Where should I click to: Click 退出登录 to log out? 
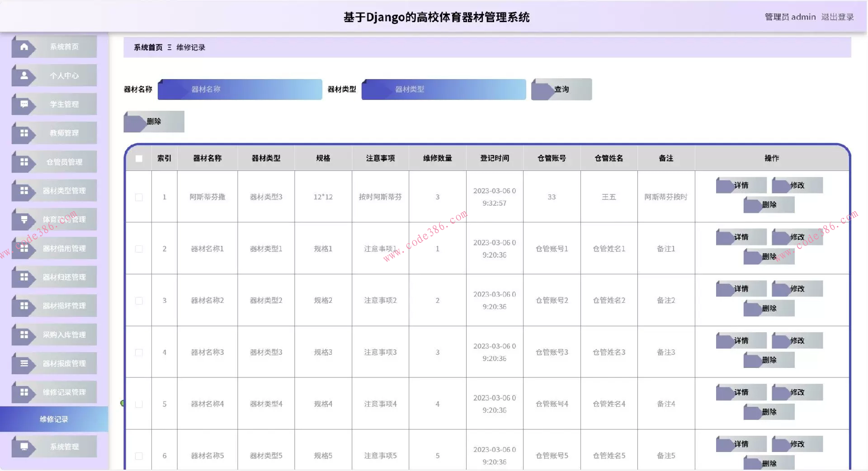point(837,17)
